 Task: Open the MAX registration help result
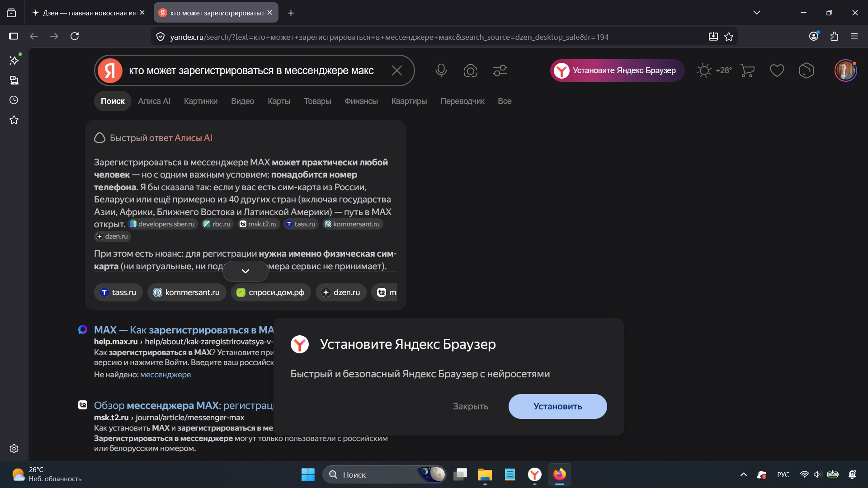(x=184, y=330)
